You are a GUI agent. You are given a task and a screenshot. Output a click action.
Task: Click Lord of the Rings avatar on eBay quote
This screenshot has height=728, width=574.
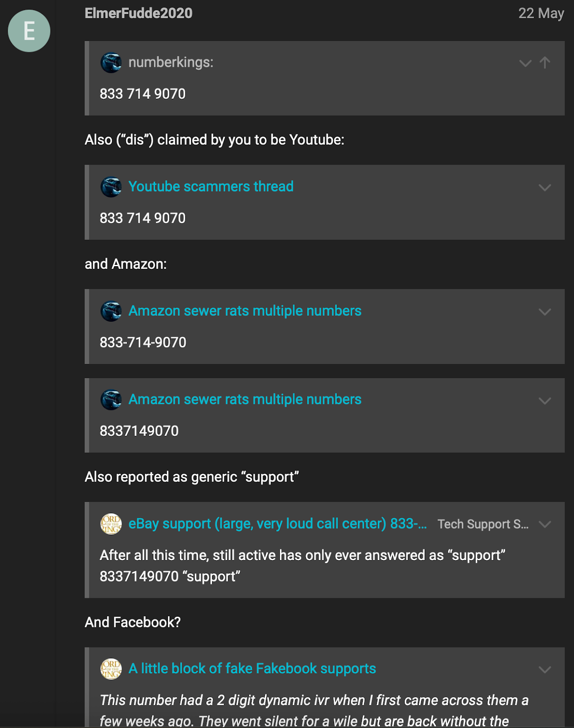click(x=111, y=524)
